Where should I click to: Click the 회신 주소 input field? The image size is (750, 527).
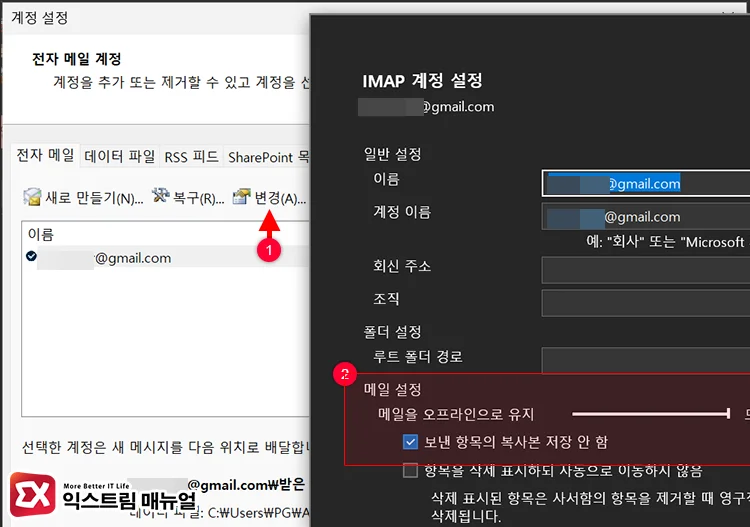(x=646, y=270)
